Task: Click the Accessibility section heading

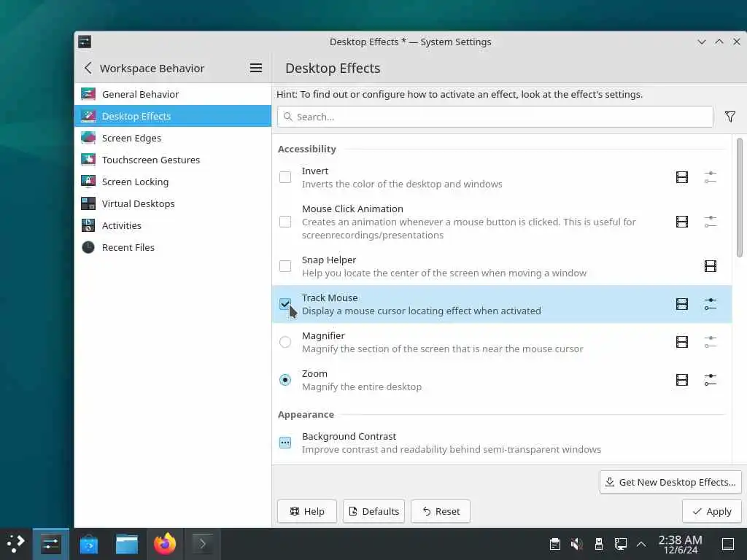Action: 307,149
